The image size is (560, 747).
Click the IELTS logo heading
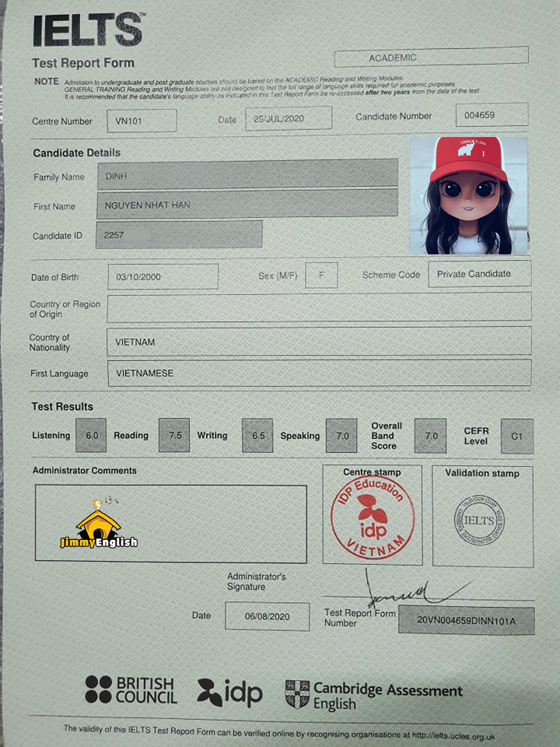[89, 30]
